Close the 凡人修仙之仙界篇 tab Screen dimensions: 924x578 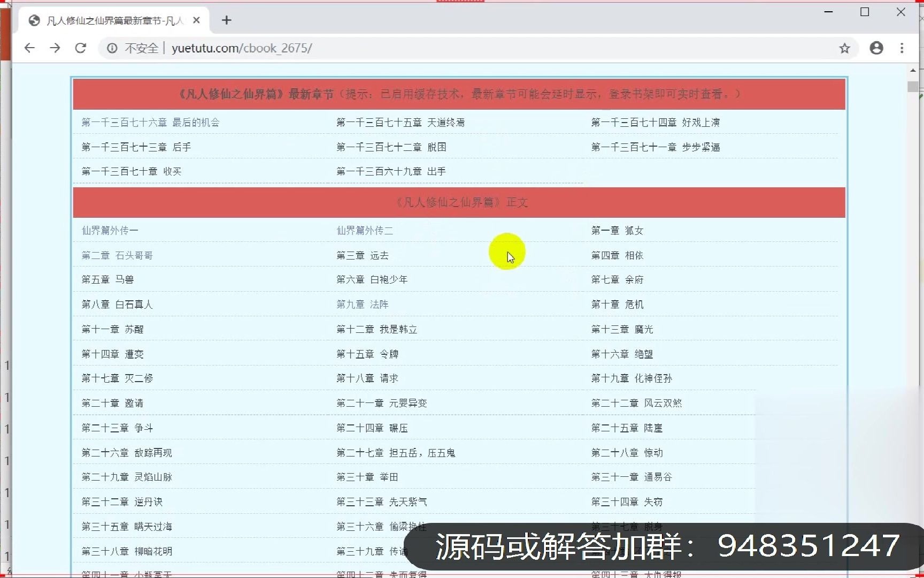pyautogui.click(x=196, y=20)
